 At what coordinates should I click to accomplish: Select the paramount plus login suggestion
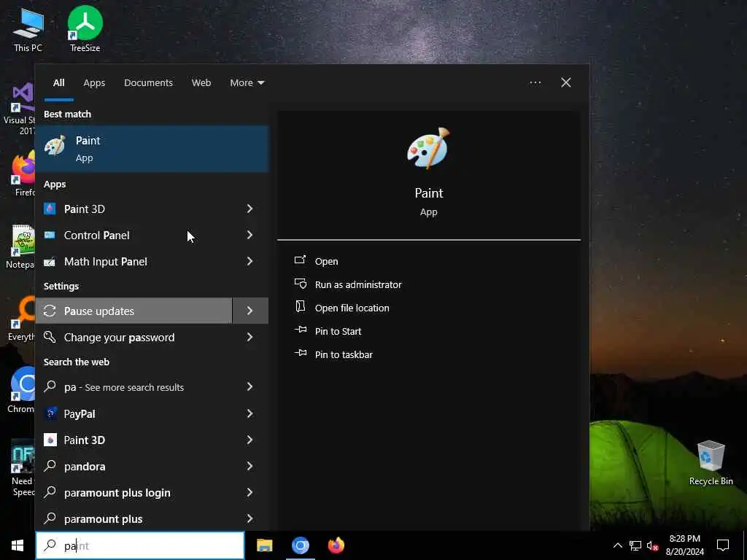pyautogui.click(x=134, y=492)
